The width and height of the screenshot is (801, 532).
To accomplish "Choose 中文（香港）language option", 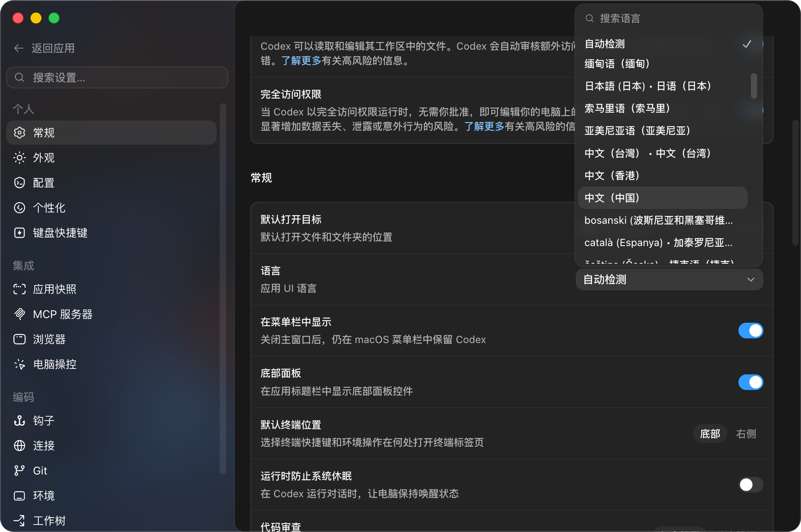I will tap(663, 175).
